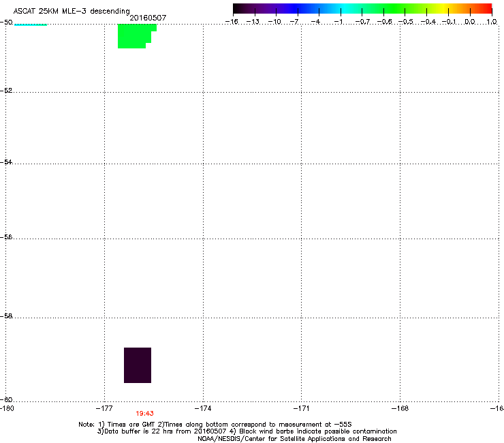Viewport: 504px width, 443px height.
Task: Click the -52 latitude axis label
Action: pos(6,91)
